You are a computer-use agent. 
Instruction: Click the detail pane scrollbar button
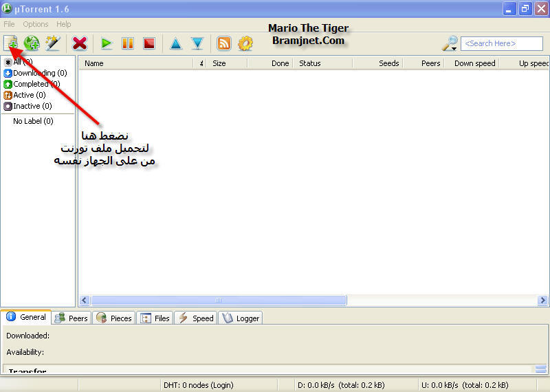tap(541, 369)
